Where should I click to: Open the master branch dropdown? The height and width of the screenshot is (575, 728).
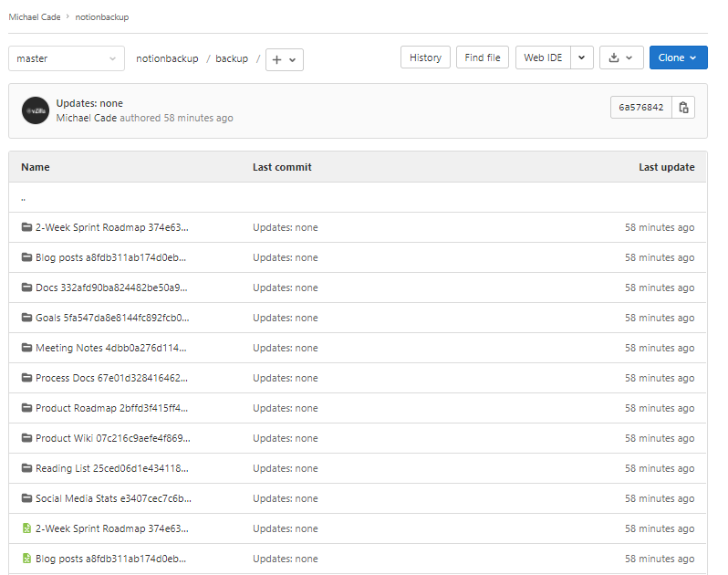point(67,58)
